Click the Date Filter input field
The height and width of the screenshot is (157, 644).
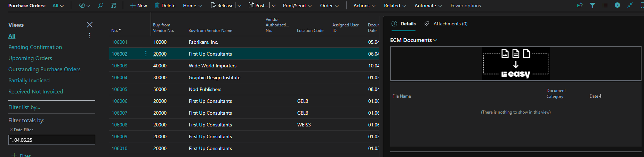(52, 140)
